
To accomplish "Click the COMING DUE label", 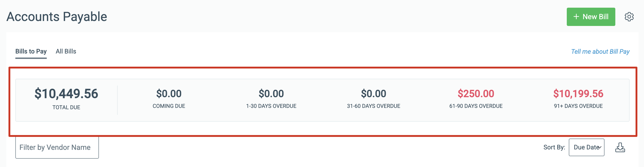I will 169,106.
